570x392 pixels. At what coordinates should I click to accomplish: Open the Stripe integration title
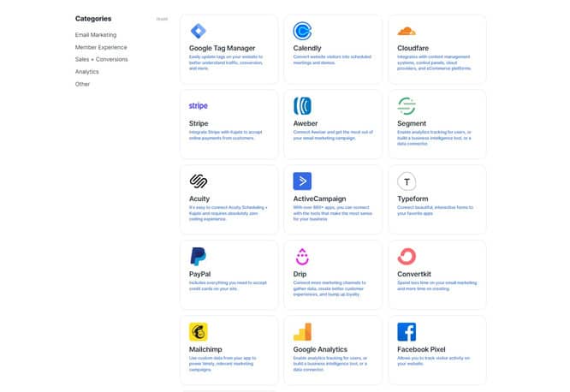pyautogui.click(x=199, y=123)
